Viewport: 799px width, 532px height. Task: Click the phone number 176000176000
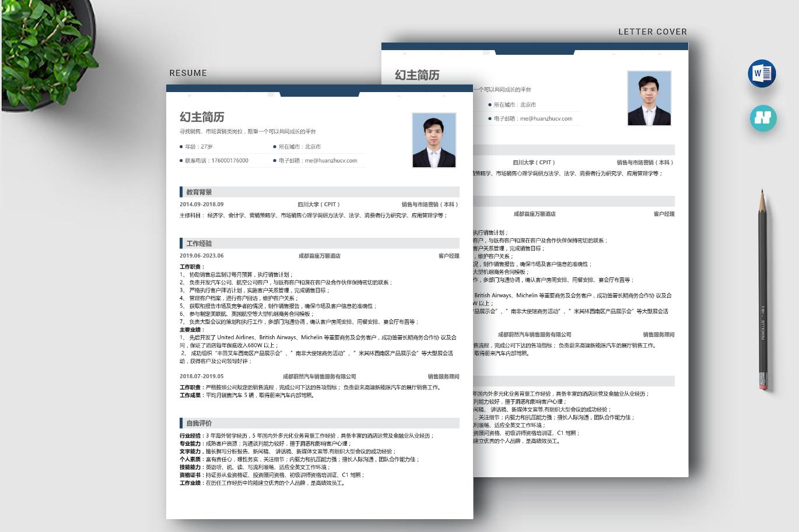(x=230, y=160)
